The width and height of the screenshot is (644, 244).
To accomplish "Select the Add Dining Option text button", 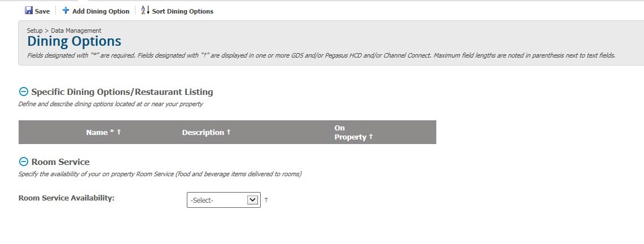I will [x=100, y=11].
